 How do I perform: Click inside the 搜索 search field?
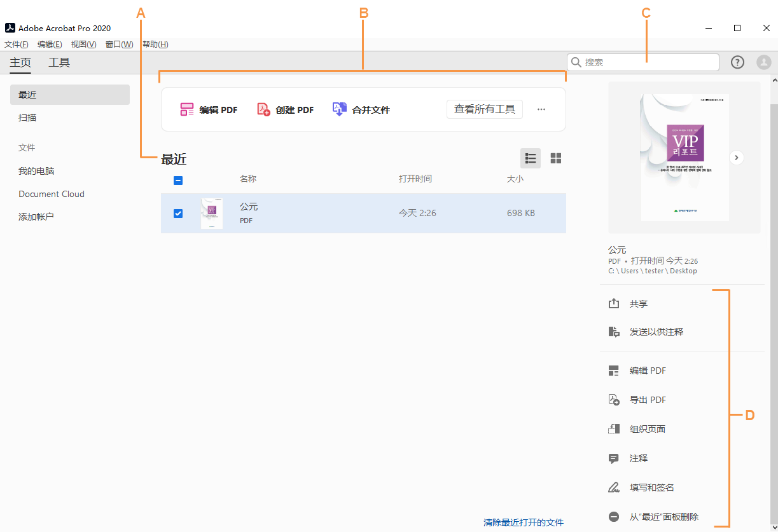point(643,62)
